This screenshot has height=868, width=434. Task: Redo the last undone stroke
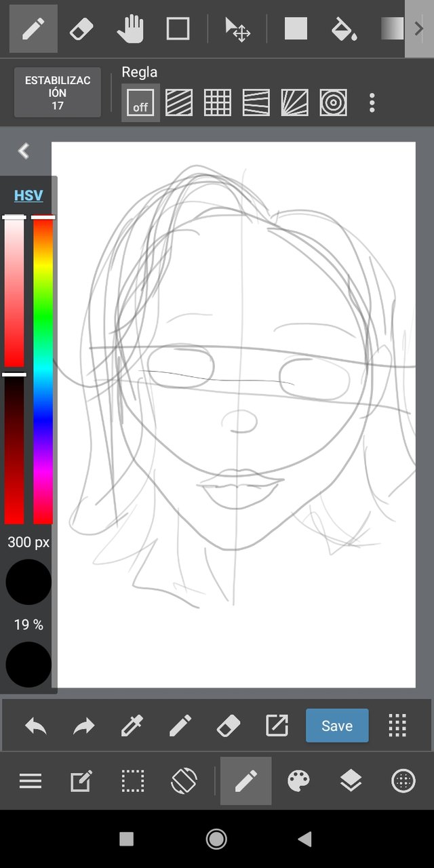pos(83,726)
